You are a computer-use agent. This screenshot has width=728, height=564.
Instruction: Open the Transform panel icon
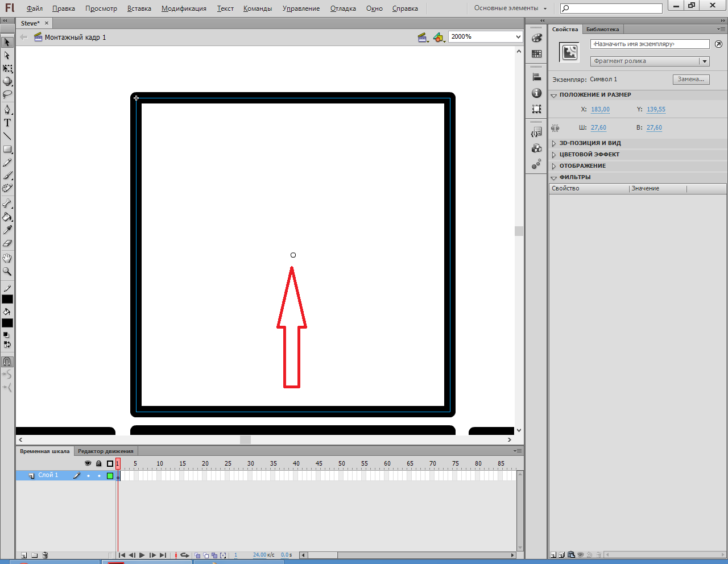tap(536, 109)
